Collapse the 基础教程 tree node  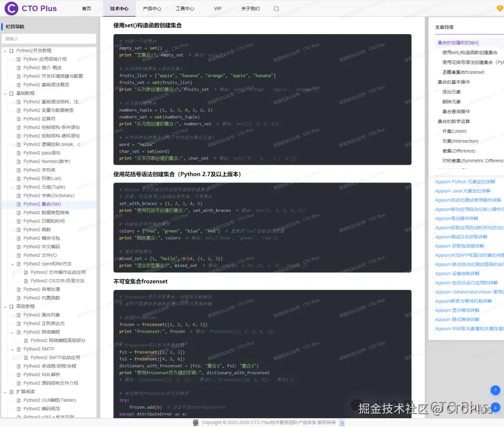point(5,94)
